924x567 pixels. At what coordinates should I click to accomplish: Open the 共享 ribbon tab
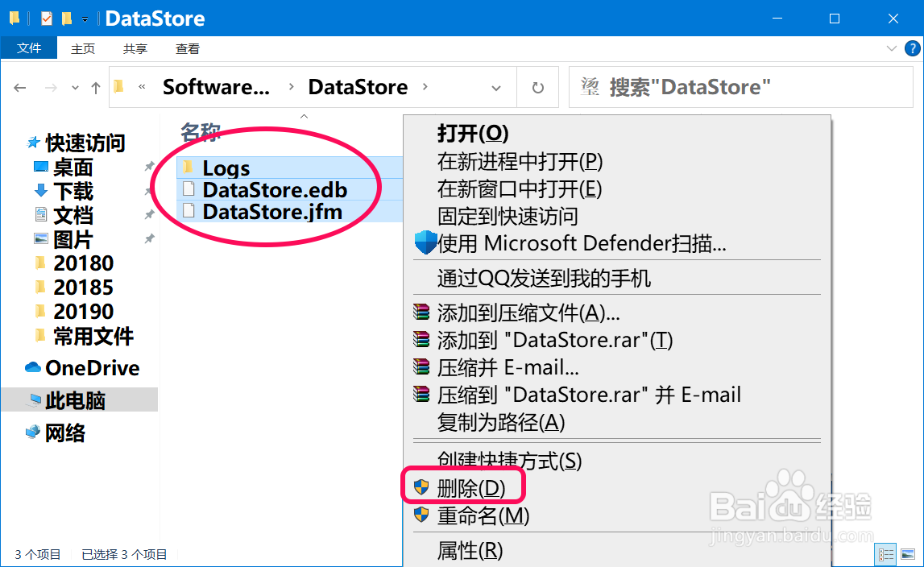pos(135,48)
